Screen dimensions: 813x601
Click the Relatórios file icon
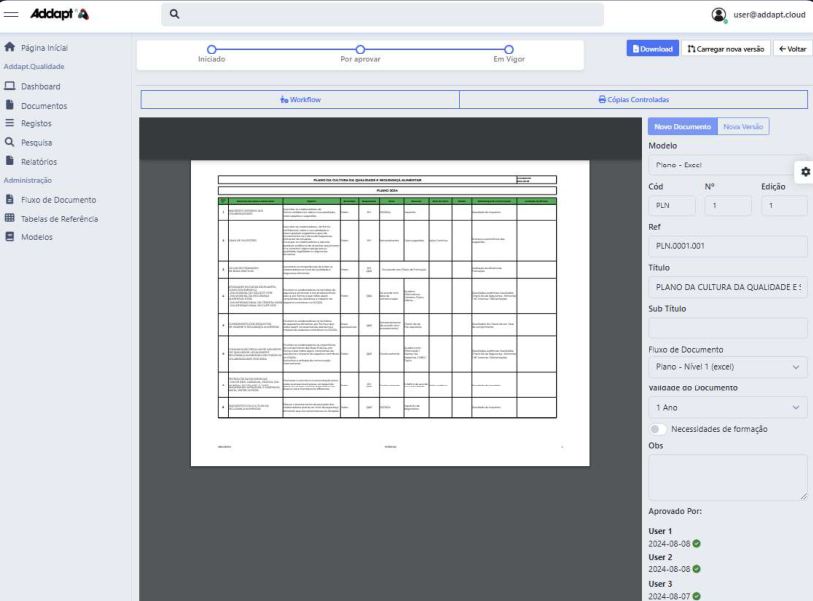(9, 161)
